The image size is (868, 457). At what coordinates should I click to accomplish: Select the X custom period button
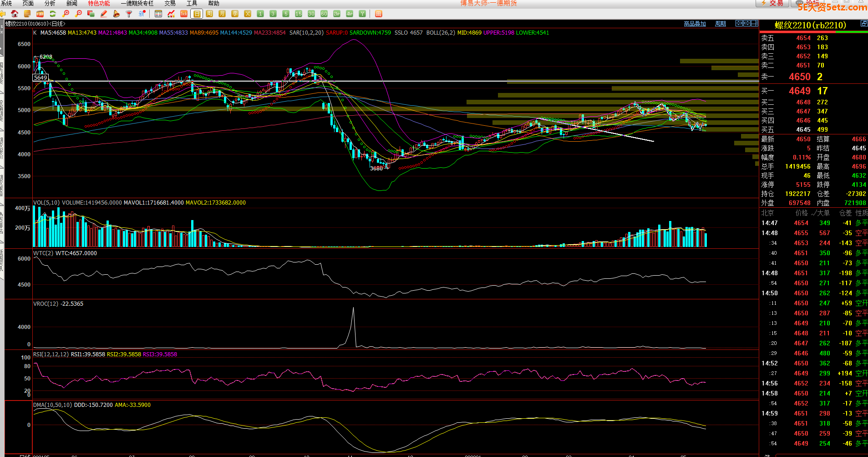point(248,14)
